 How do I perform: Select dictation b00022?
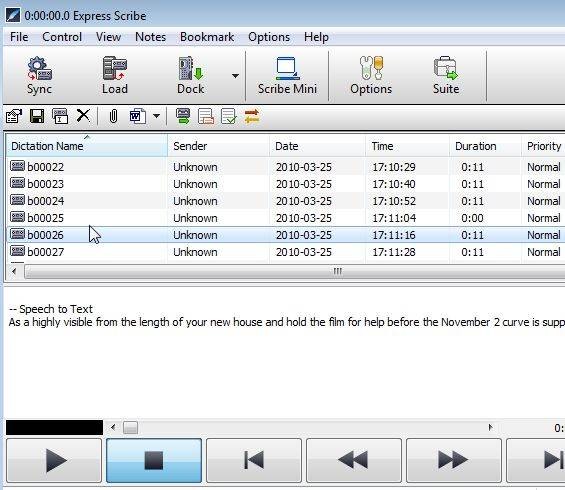(x=285, y=167)
